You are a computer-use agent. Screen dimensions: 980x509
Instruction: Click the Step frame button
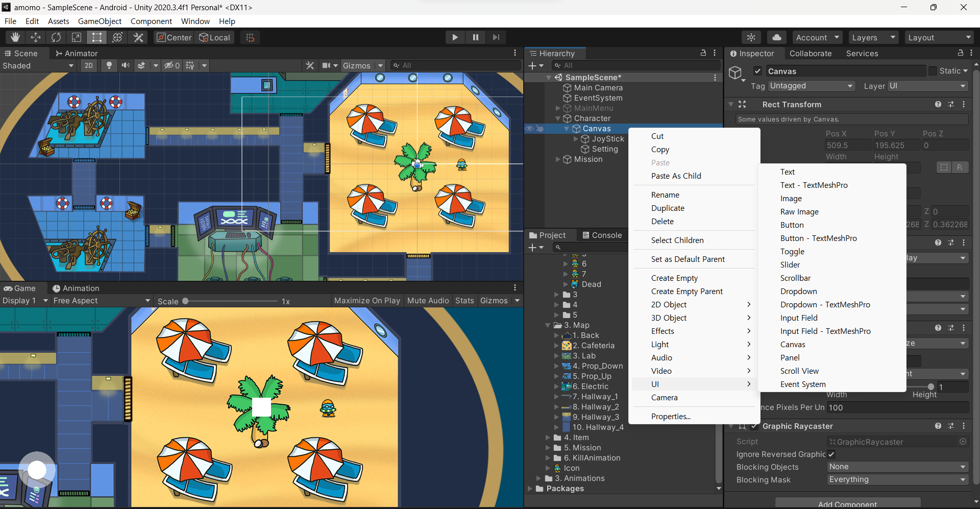pyautogui.click(x=496, y=37)
